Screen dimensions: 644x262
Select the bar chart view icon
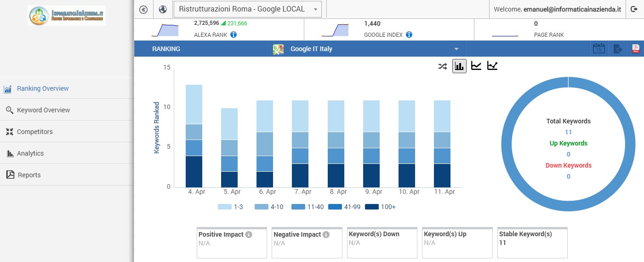tap(459, 66)
